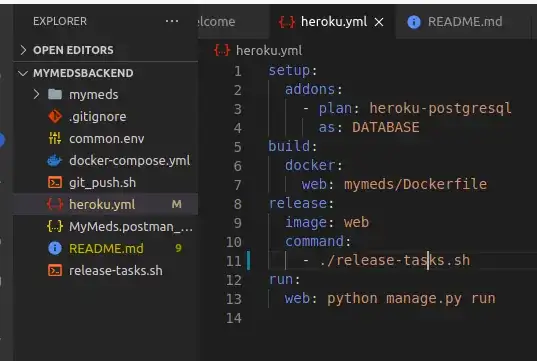Click the 'image' key on line 9
The height and width of the screenshot is (361, 537).
point(306,223)
